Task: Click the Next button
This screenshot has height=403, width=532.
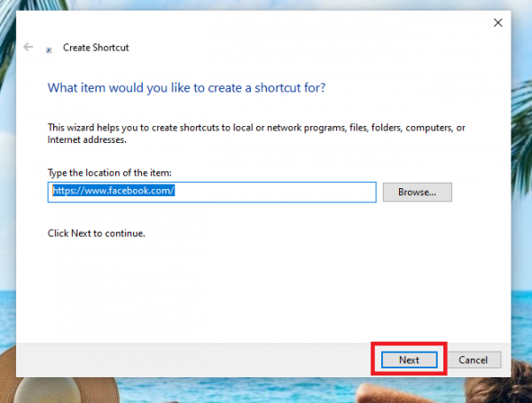Action: pyautogui.click(x=409, y=360)
